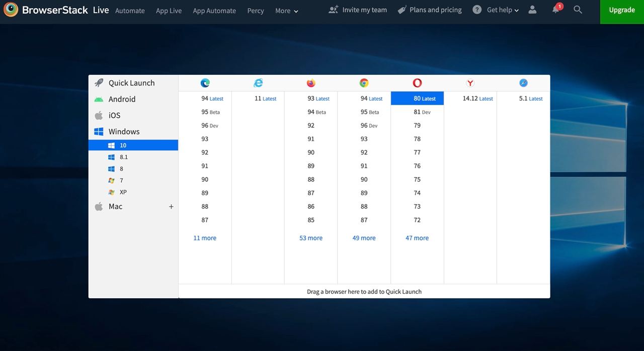Click the iOS apple icon
This screenshot has height=351, width=644.
click(99, 115)
